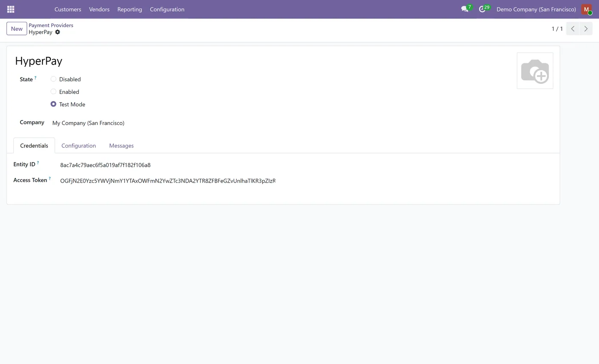The width and height of the screenshot is (599, 364).
Task: Click the 1 / 1 pager counter
Action: click(557, 29)
